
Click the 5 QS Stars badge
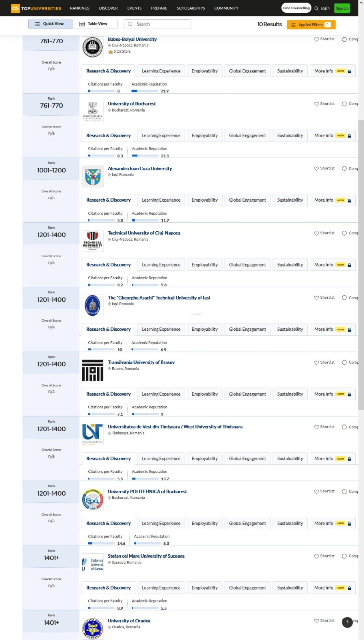(119, 52)
